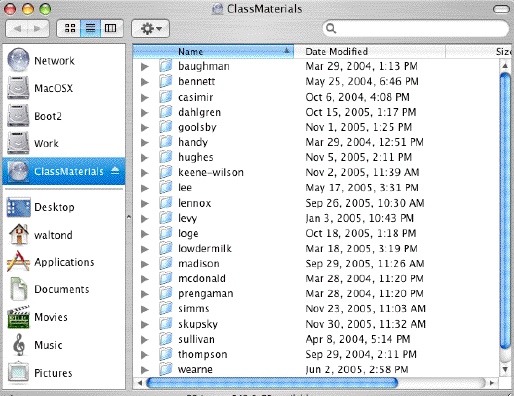Expand the keene-wilson folder
Screen dimensions: 514x396
tap(145, 173)
